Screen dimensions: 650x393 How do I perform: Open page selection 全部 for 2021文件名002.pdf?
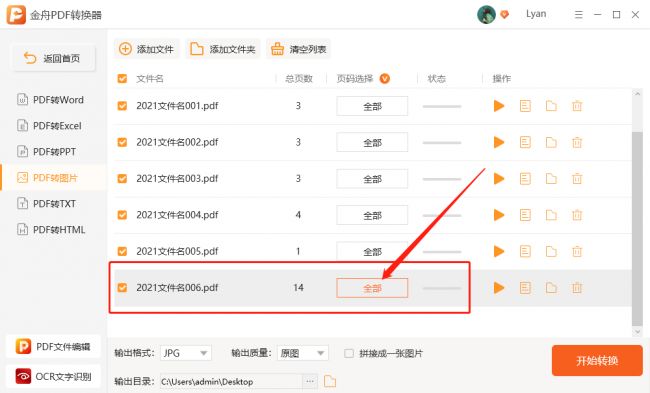point(372,143)
